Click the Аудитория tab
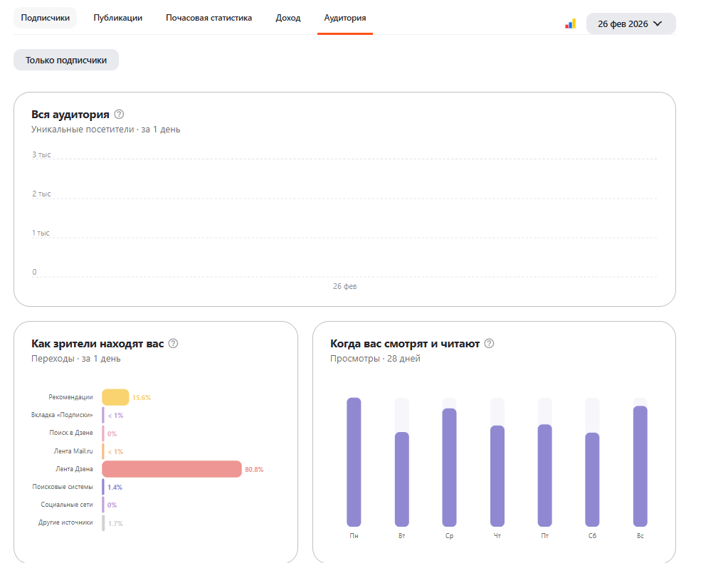Image resolution: width=728 pixels, height=563 pixels. 345,18
